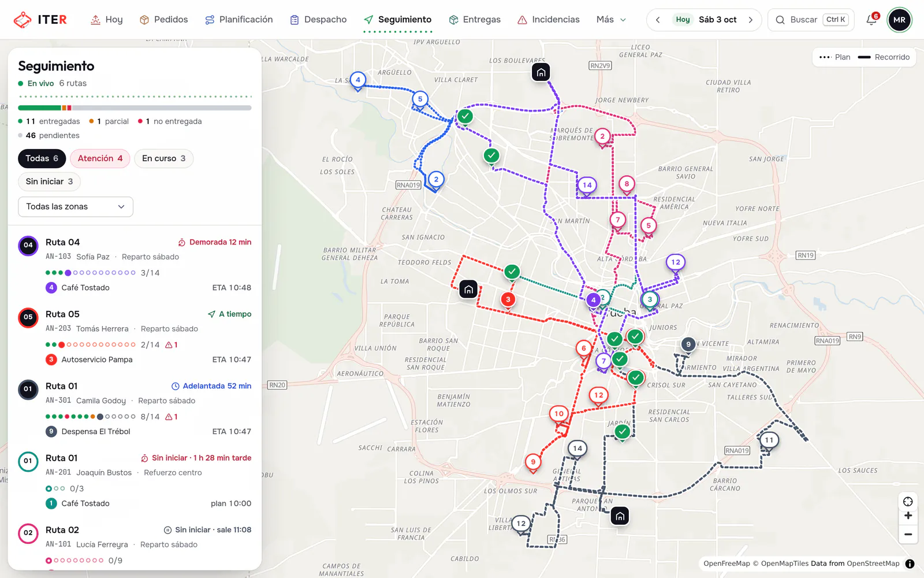Open the MR user avatar menu
Viewport: 924px width, 578px height.
pos(899,20)
